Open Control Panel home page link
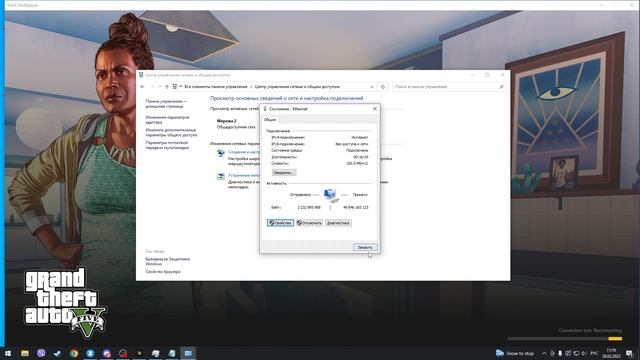The height and width of the screenshot is (360, 640). [x=166, y=104]
